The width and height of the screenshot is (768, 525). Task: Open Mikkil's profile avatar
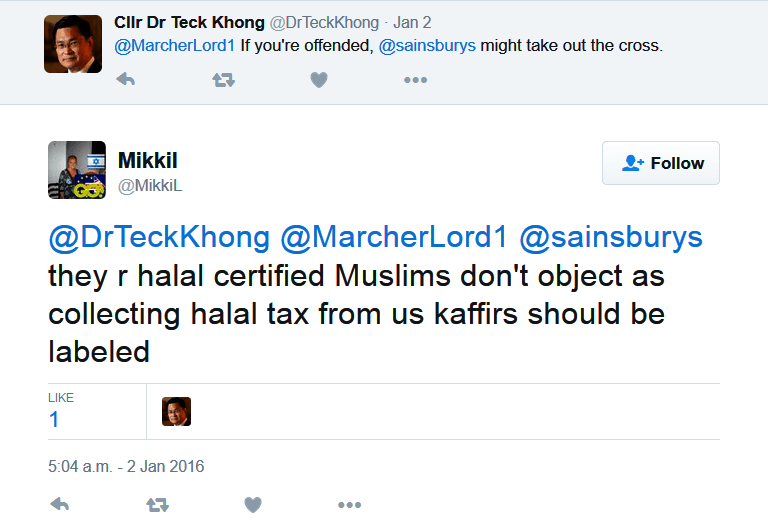[77, 170]
